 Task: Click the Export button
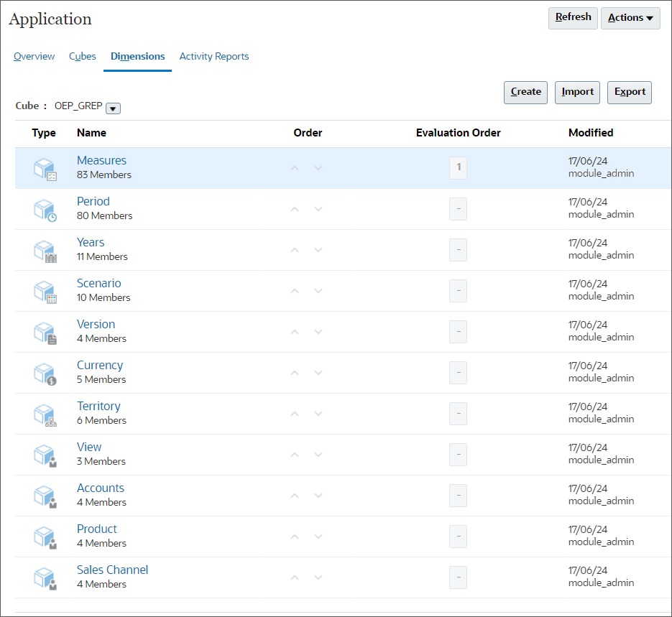[x=630, y=93]
